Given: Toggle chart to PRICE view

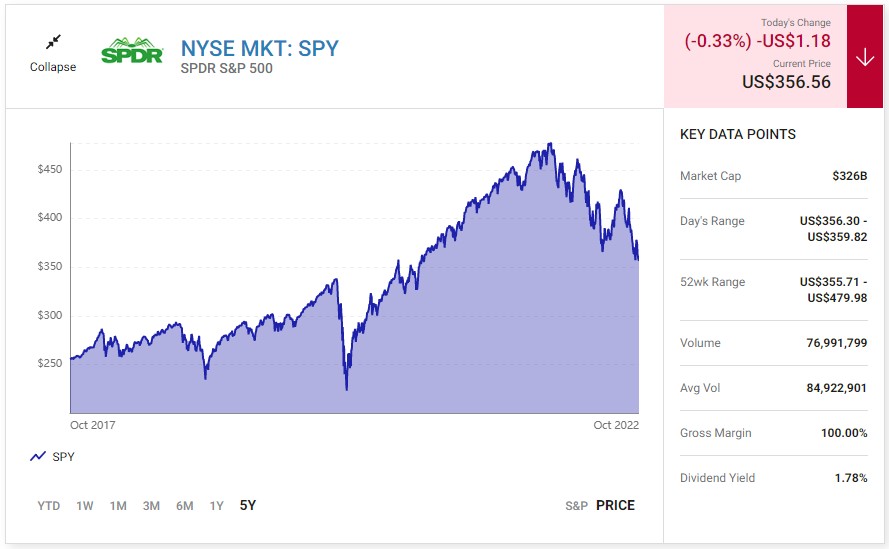Looking at the screenshot, I should (616, 505).
